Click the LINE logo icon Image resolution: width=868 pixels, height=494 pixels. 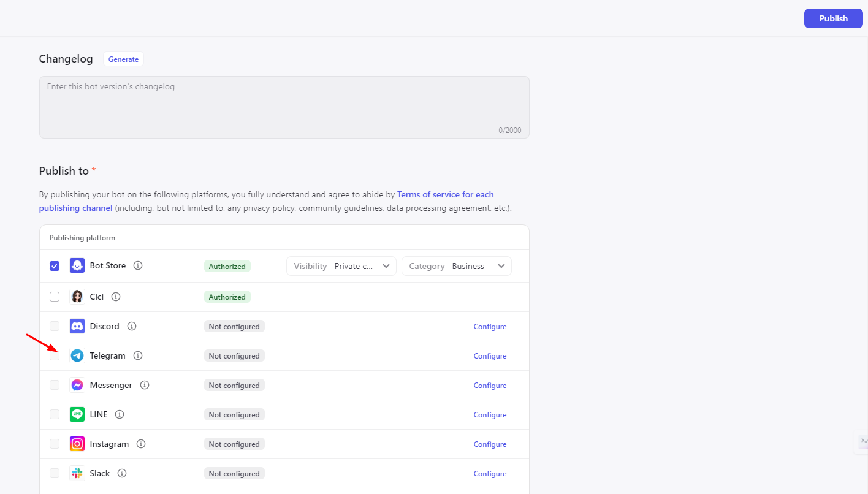coord(77,414)
